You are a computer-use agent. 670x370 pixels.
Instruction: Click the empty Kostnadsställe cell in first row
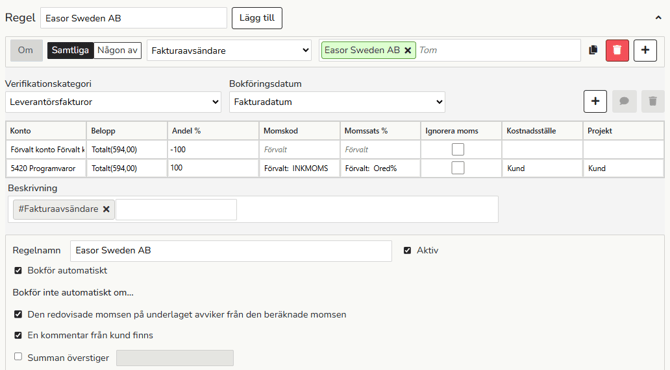point(542,150)
